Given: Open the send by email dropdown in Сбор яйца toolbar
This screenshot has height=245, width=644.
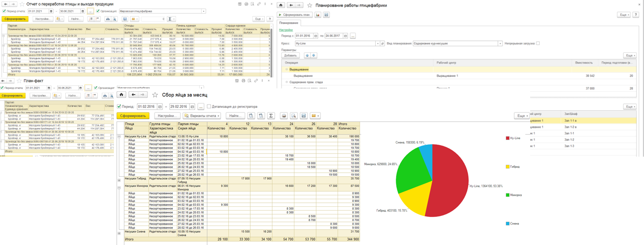Looking at the screenshot, I should pos(315,115).
